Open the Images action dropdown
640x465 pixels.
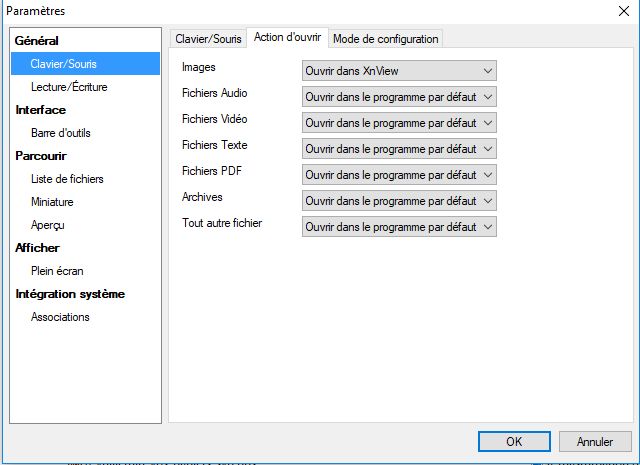(399, 71)
